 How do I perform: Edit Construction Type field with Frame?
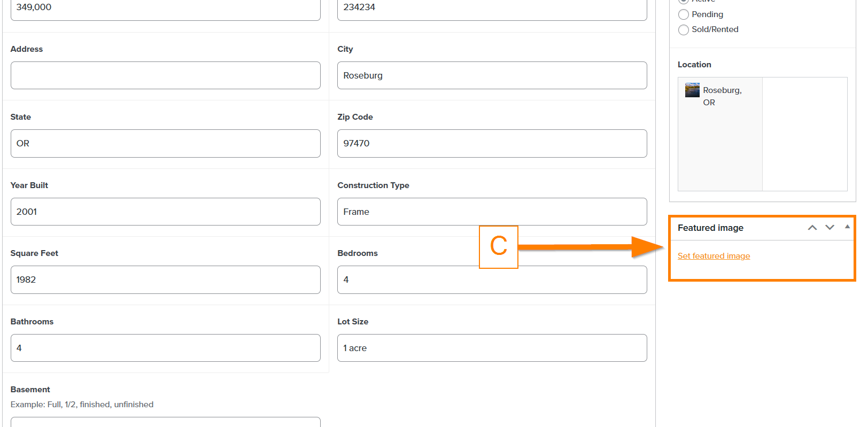coord(492,212)
